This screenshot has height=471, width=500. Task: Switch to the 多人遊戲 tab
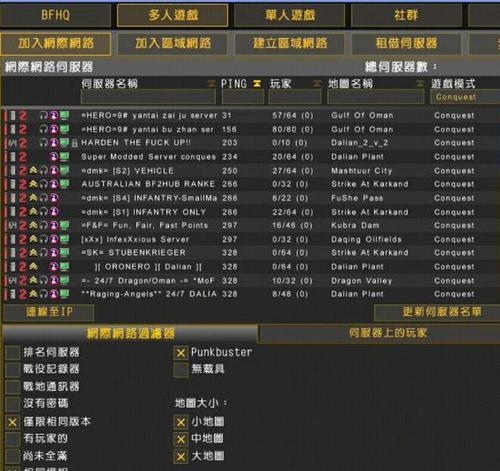pyautogui.click(x=173, y=15)
